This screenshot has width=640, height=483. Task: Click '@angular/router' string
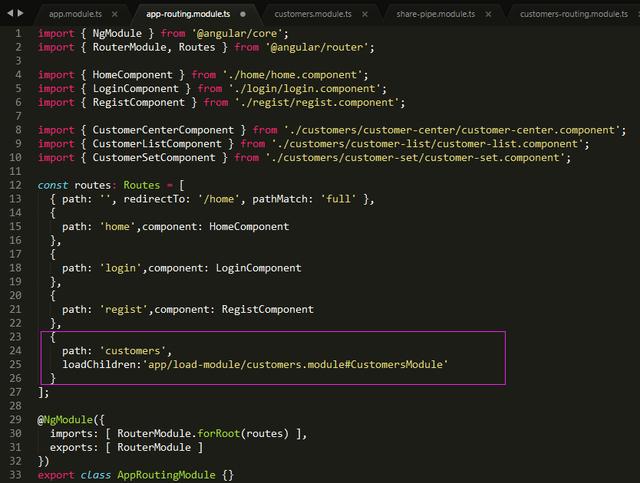pyautogui.click(x=317, y=47)
